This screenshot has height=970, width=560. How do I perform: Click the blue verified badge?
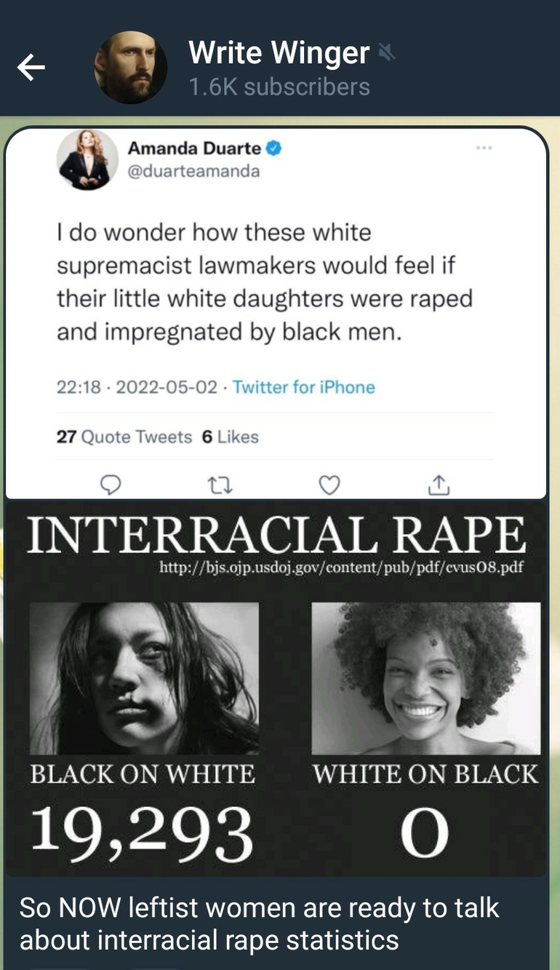274,148
